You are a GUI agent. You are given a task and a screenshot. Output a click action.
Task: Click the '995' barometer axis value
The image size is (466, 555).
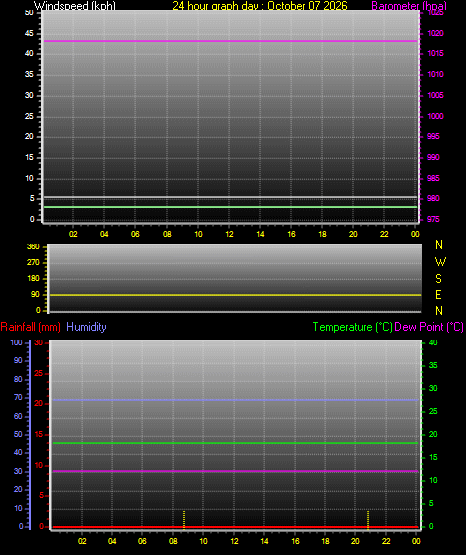point(433,136)
